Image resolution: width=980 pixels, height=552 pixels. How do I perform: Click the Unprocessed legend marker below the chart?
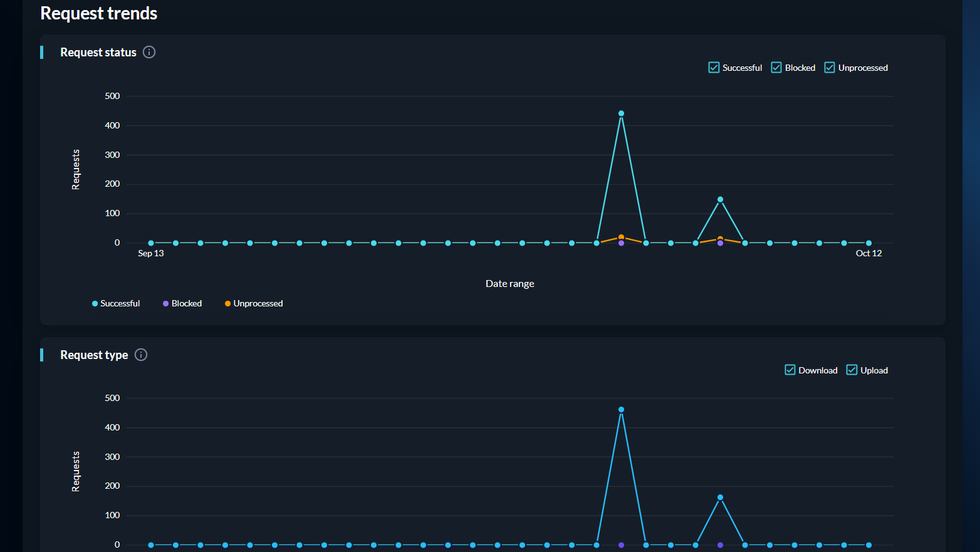pyautogui.click(x=227, y=303)
